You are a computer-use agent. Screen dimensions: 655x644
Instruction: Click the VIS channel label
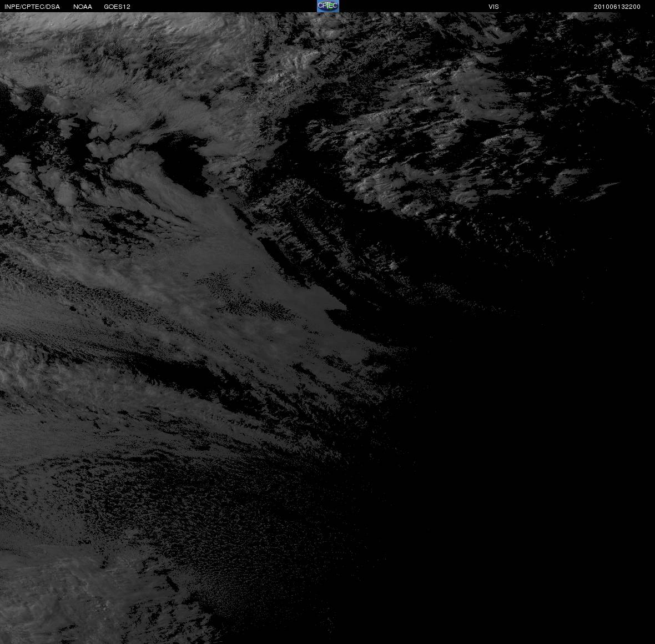pos(494,7)
